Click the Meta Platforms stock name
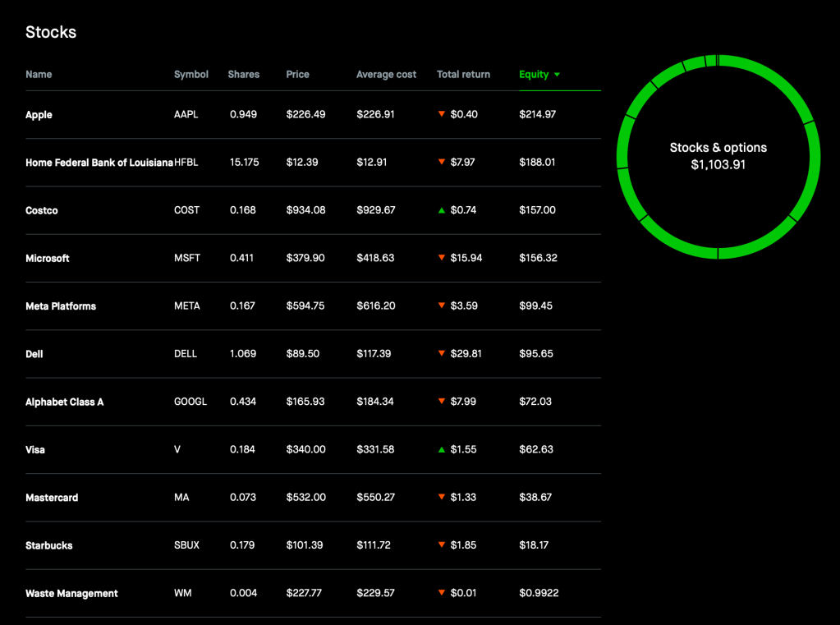This screenshot has height=625, width=840. point(61,306)
